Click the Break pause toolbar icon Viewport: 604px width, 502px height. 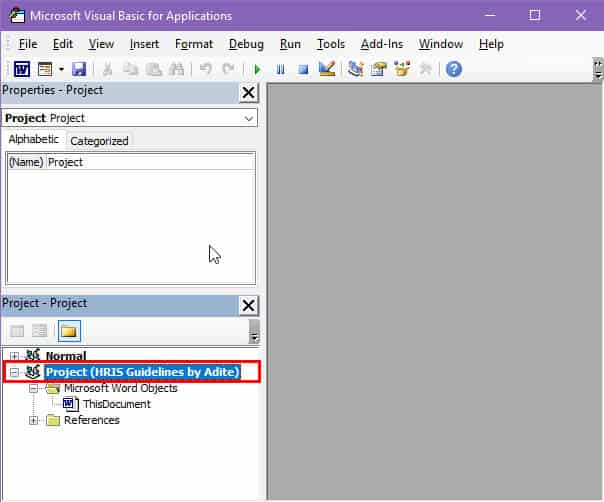click(x=280, y=70)
